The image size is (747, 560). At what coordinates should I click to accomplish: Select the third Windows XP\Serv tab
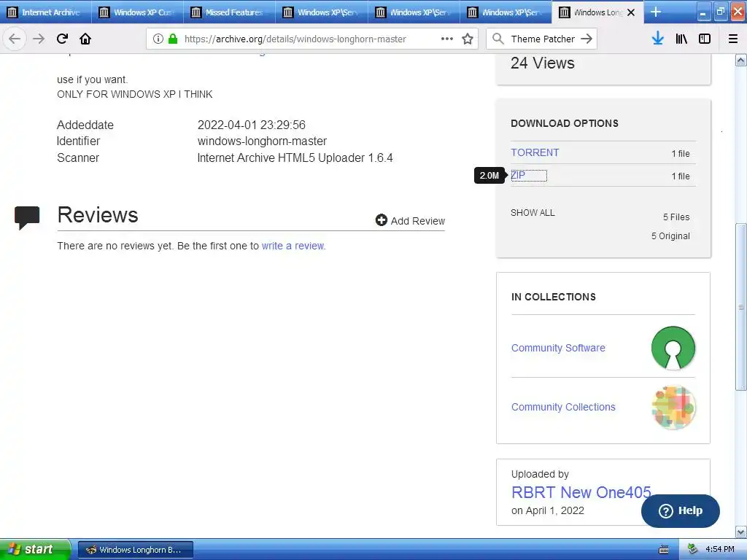[506, 12]
